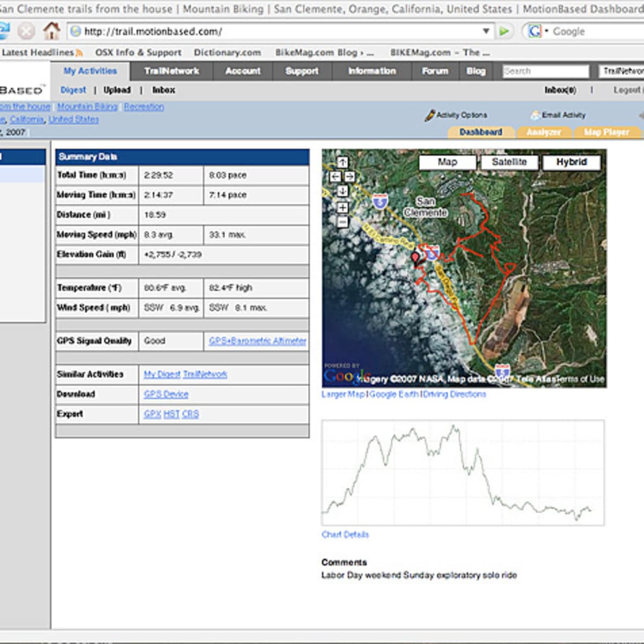The height and width of the screenshot is (644, 644).
Task: Click the start marker pin on map
Action: coord(415,258)
